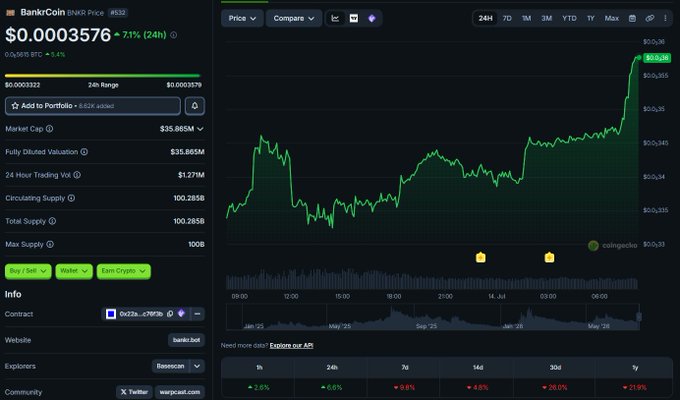Image resolution: width=680 pixels, height=400 pixels.
Task: Select the 1M time range tab
Action: [526, 18]
